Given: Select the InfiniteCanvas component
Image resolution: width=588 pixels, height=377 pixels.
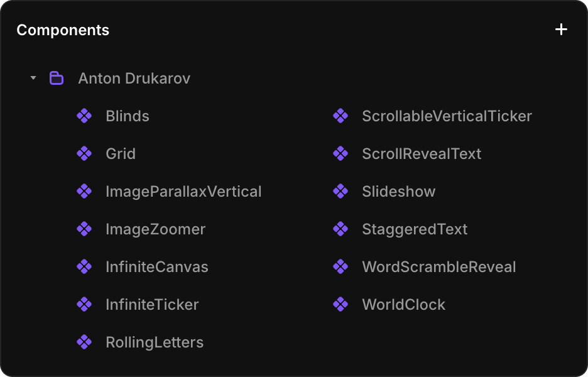Looking at the screenshot, I should pos(156,267).
